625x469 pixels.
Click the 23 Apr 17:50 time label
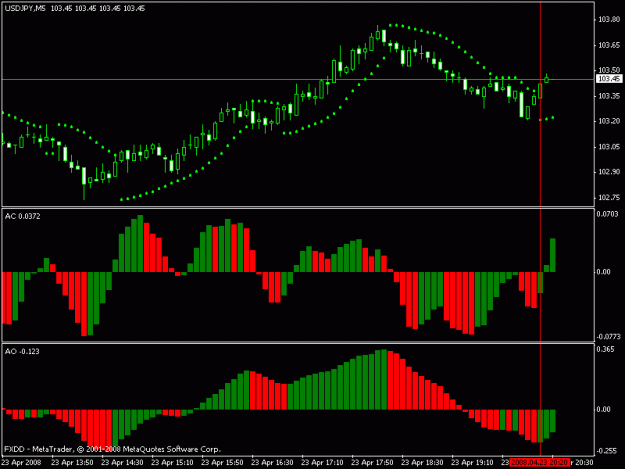[x=372, y=463]
